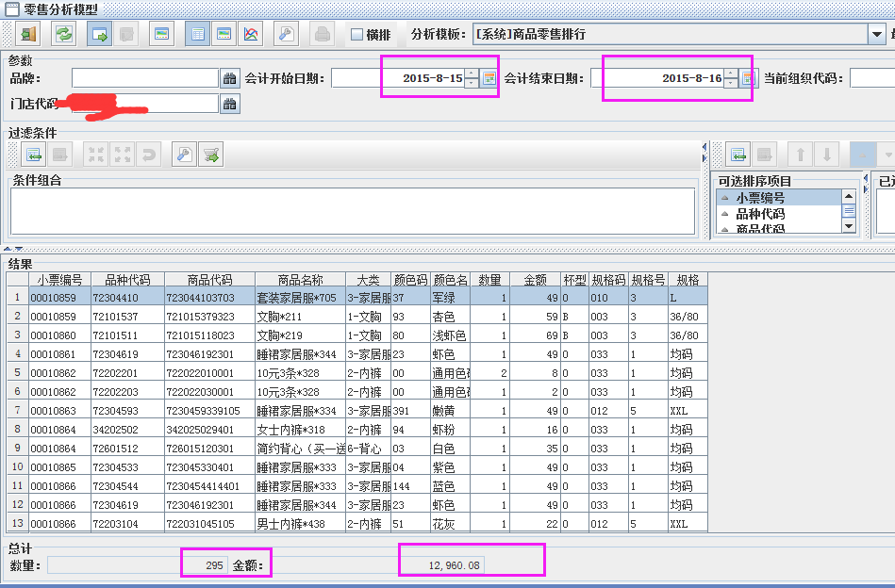
Task: Switch to table grid view icon
Action: (x=198, y=34)
